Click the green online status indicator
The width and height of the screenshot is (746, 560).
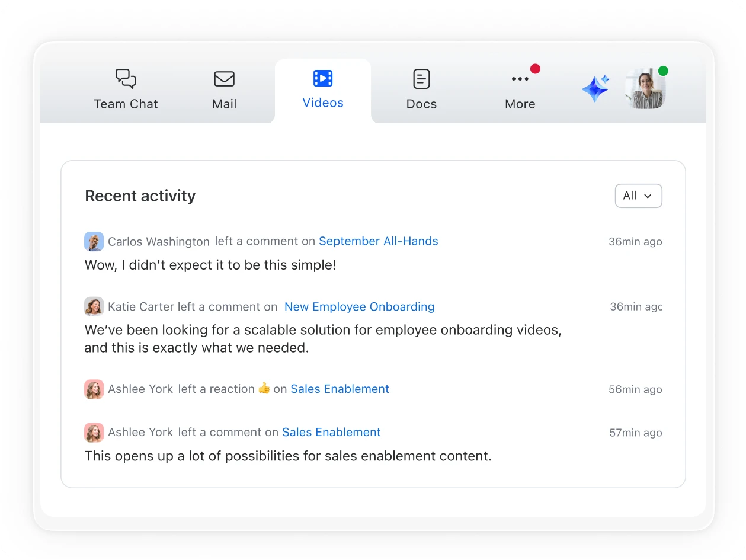tap(663, 71)
